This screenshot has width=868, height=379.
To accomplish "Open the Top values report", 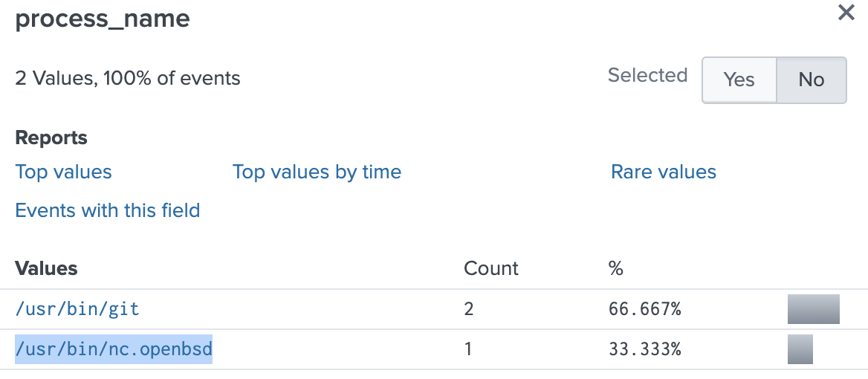I will (63, 172).
